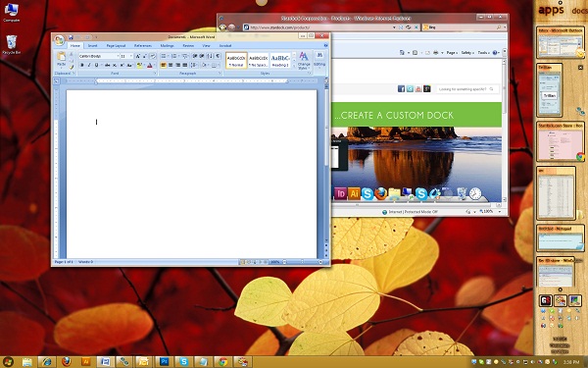This screenshot has height=368, width=588.
Task: Select Center alignment in Word
Action: click(171, 66)
